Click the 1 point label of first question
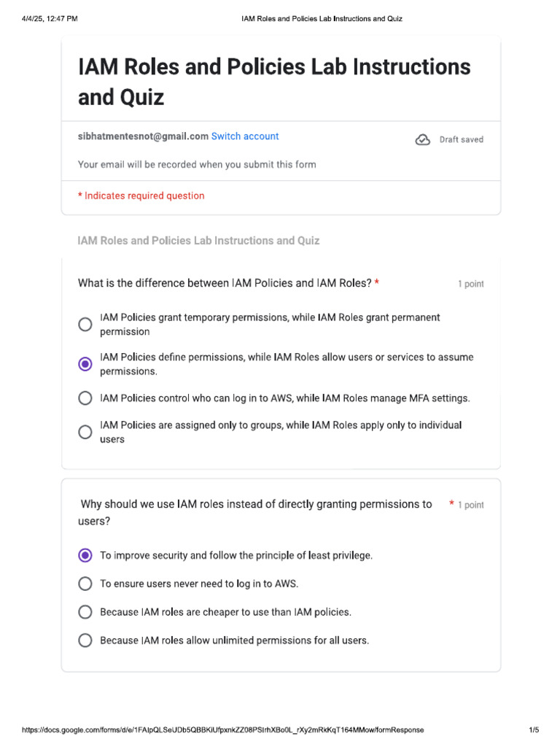This screenshot has height=747, width=560. click(x=470, y=284)
